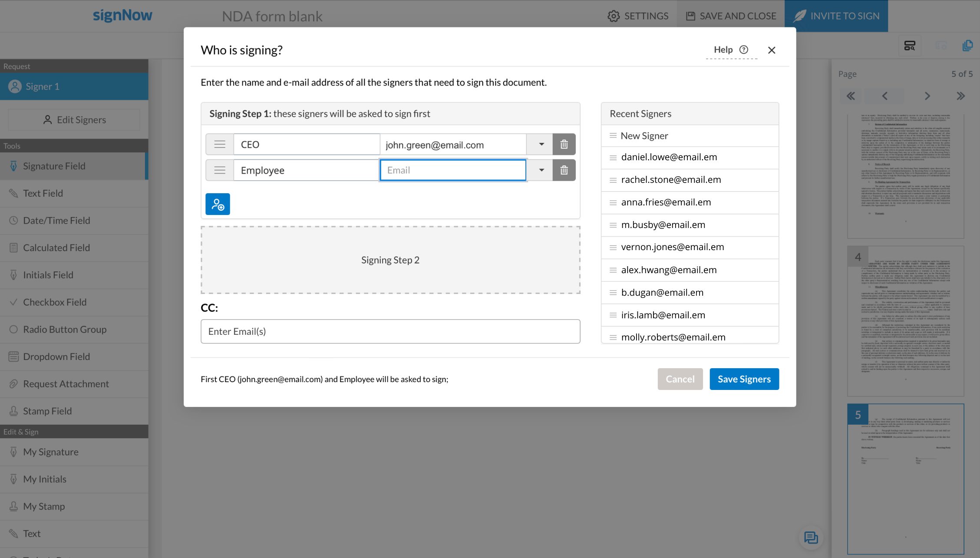The image size is (980, 558).
Task: Delete the CEO signer row
Action: [x=564, y=144]
